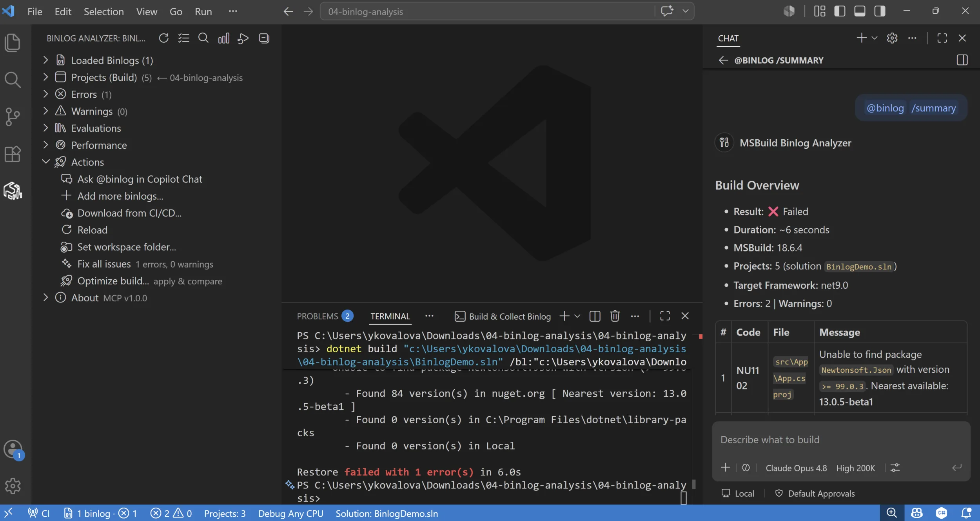The width and height of the screenshot is (980, 521).
Task: Open Customize Layout button in title bar
Action: pyautogui.click(x=820, y=11)
